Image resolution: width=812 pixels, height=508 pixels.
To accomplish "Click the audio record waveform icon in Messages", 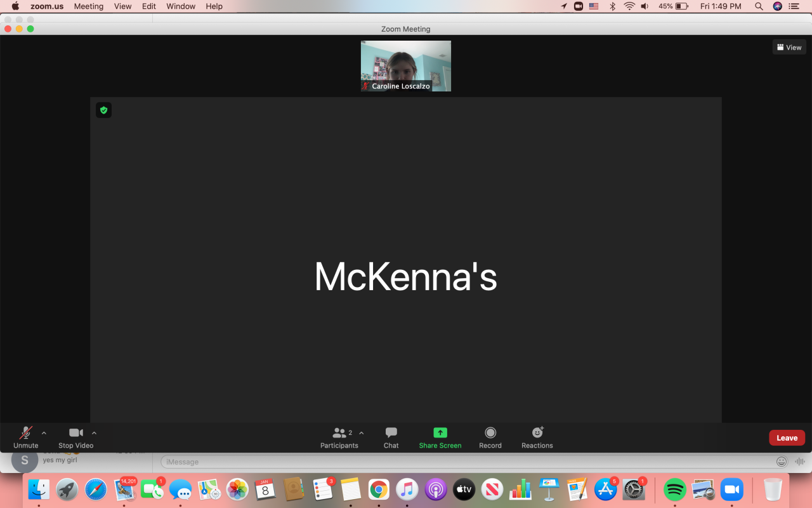I will point(800,462).
